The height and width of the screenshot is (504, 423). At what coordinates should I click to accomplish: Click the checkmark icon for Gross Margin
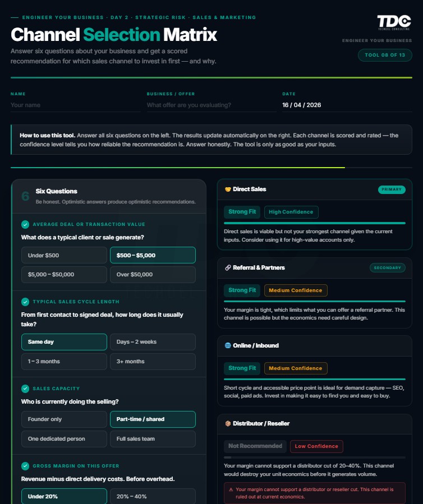click(x=25, y=466)
